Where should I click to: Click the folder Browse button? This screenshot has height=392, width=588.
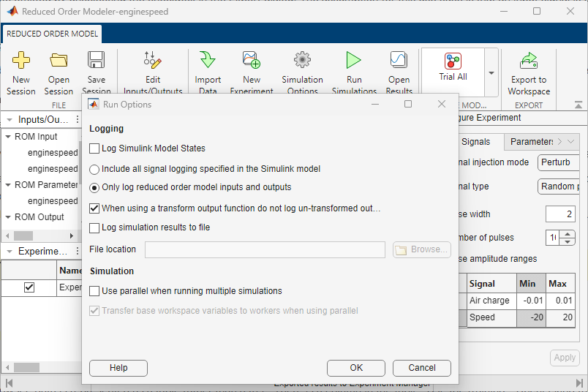[422, 250]
